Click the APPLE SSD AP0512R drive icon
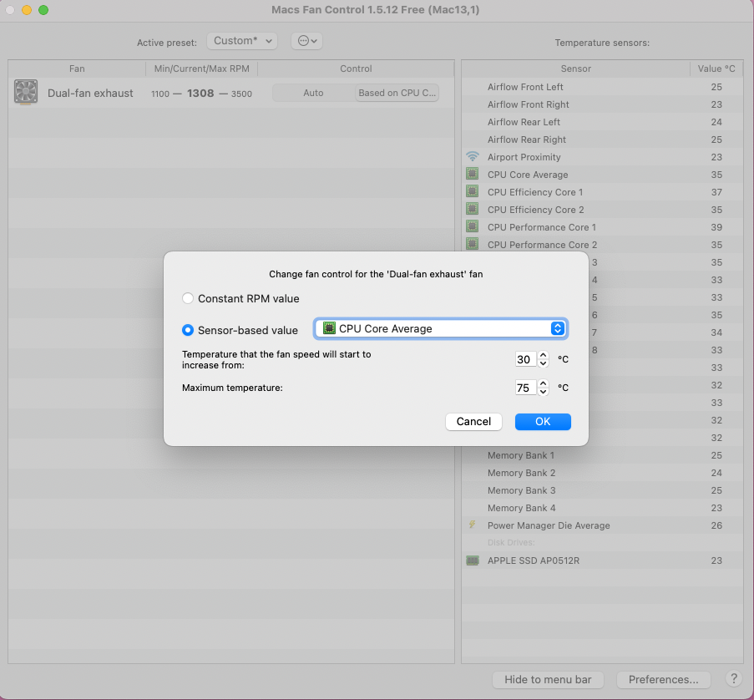The width and height of the screenshot is (754, 700). point(473,561)
